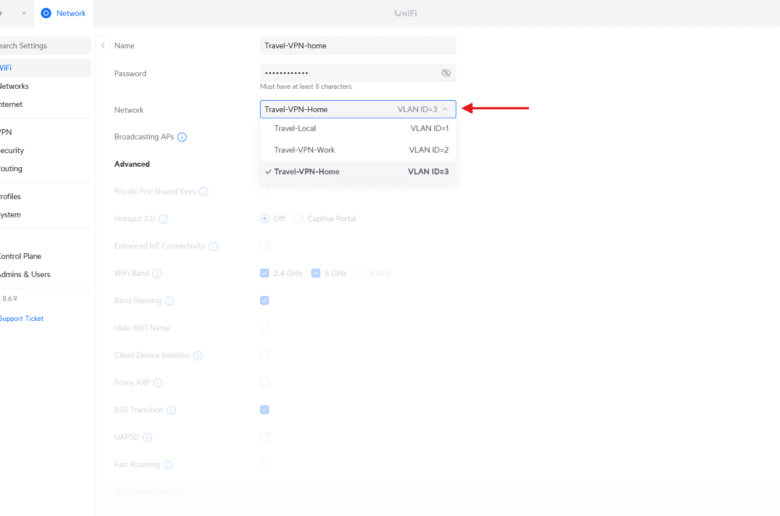Open Admins & Users in sidebar

[x=25, y=275]
